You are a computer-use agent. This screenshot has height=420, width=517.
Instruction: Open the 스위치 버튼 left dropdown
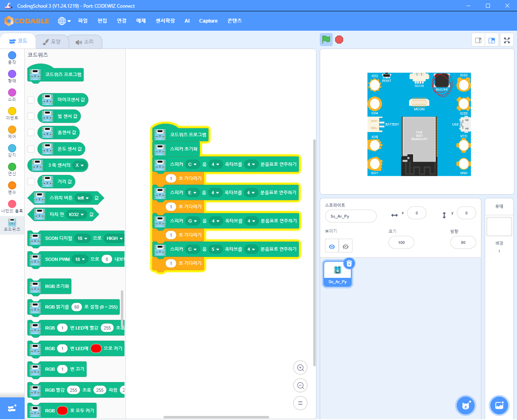pyautogui.click(x=83, y=198)
